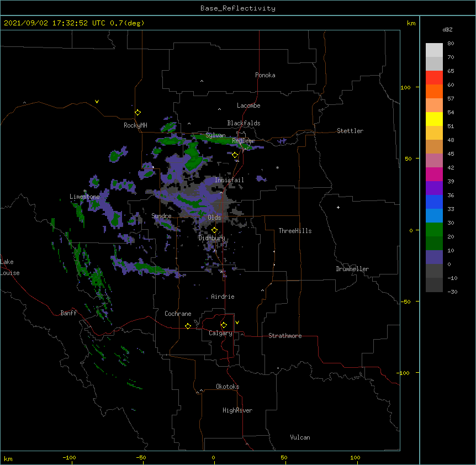Select the yellow diamond marker below Cochrane

[188, 326]
